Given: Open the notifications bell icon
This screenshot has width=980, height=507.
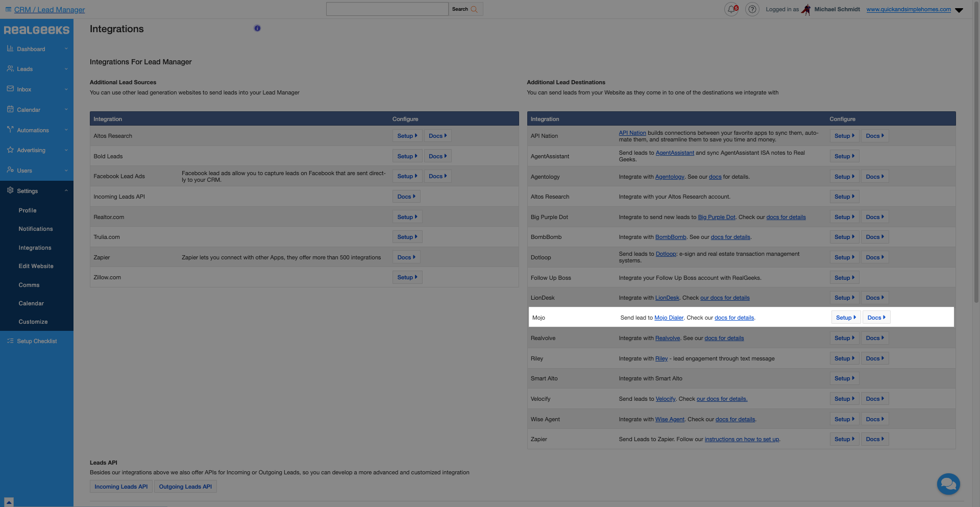Looking at the screenshot, I should pos(731,9).
